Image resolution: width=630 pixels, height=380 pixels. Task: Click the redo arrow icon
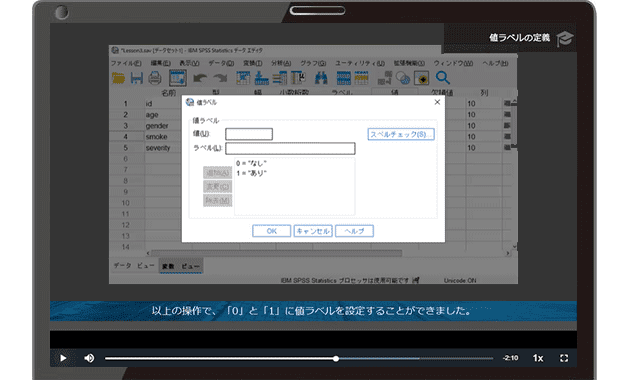click(220, 78)
